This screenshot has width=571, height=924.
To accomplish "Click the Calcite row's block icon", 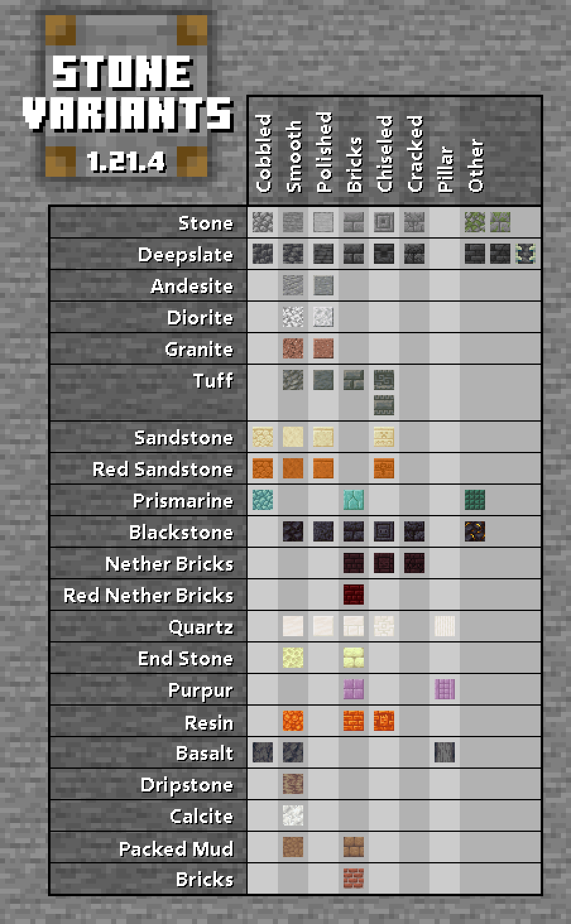I will pos(293,815).
